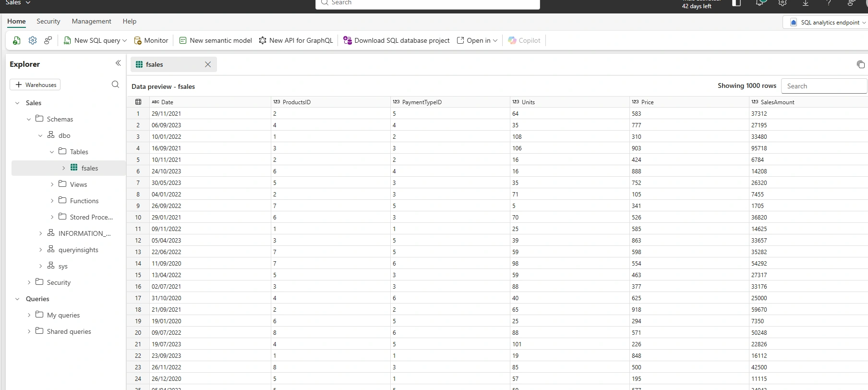Click the data preview Search field
This screenshot has height=390, width=868.
point(824,86)
